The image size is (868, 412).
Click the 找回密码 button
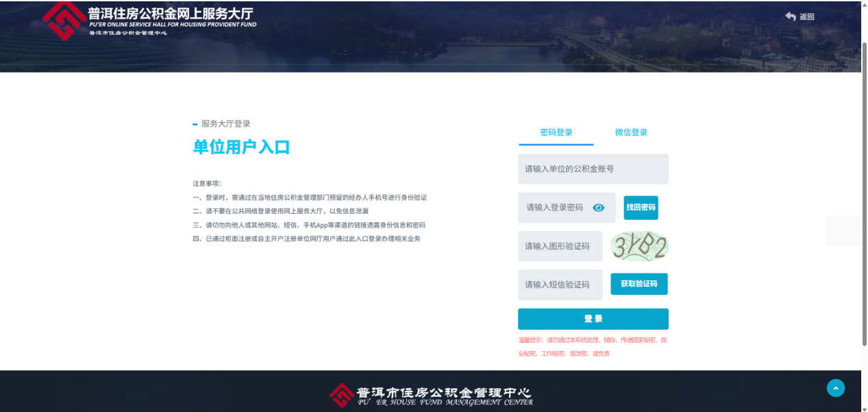click(641, 208)
